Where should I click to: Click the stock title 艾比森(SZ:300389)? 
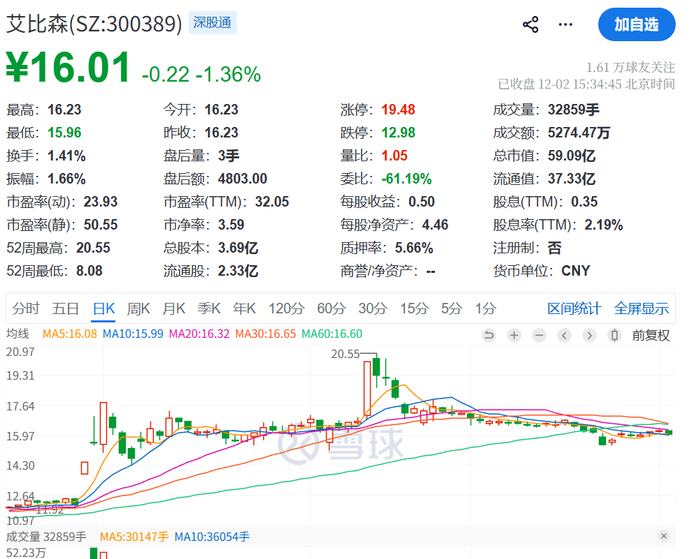pos(94,24)
